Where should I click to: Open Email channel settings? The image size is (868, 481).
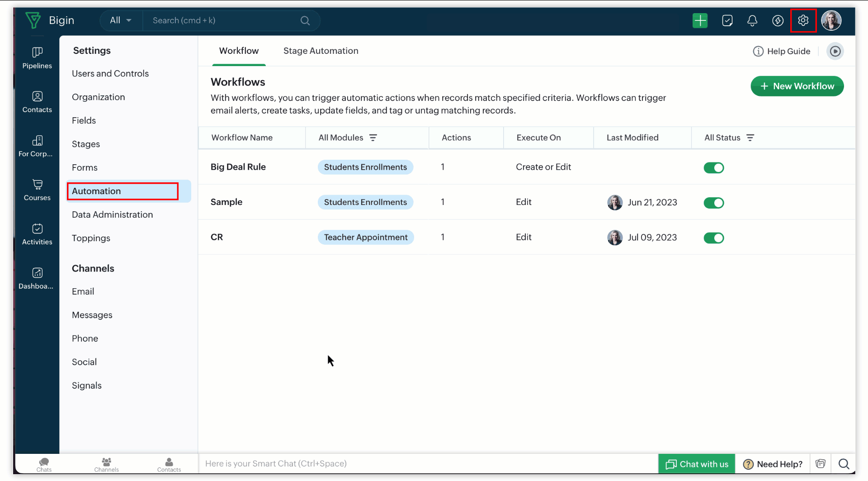tap(83, 291)
